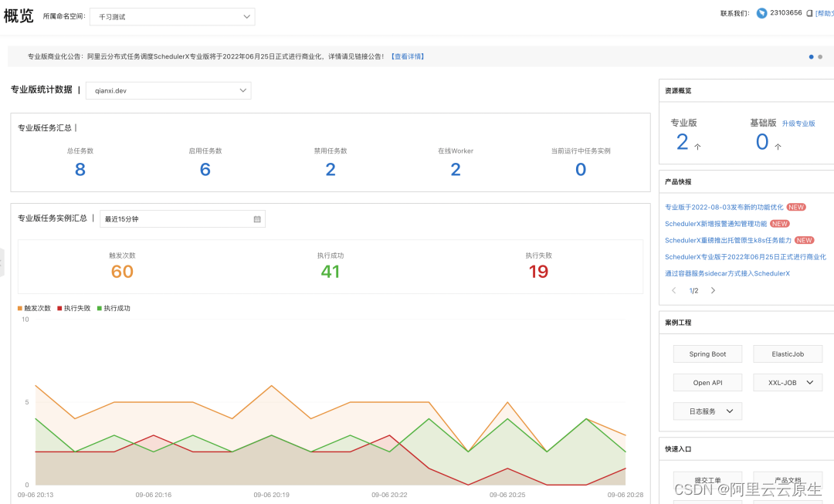Click the 执行成功 value 41
The height and width of the screenshot is (504, 834).
pyautogui.click(x=331, y=272)
